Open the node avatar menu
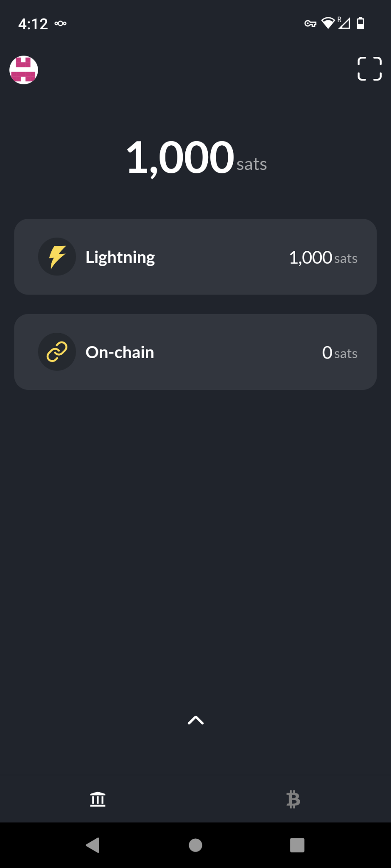Screen dimensions: 391x868 click(24, 70)
